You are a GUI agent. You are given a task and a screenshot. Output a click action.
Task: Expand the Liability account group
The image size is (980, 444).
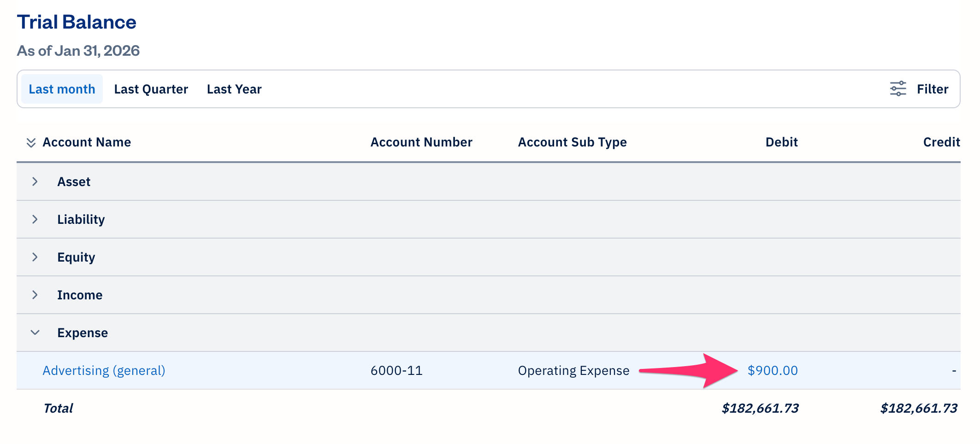click(x=35, y=220)
